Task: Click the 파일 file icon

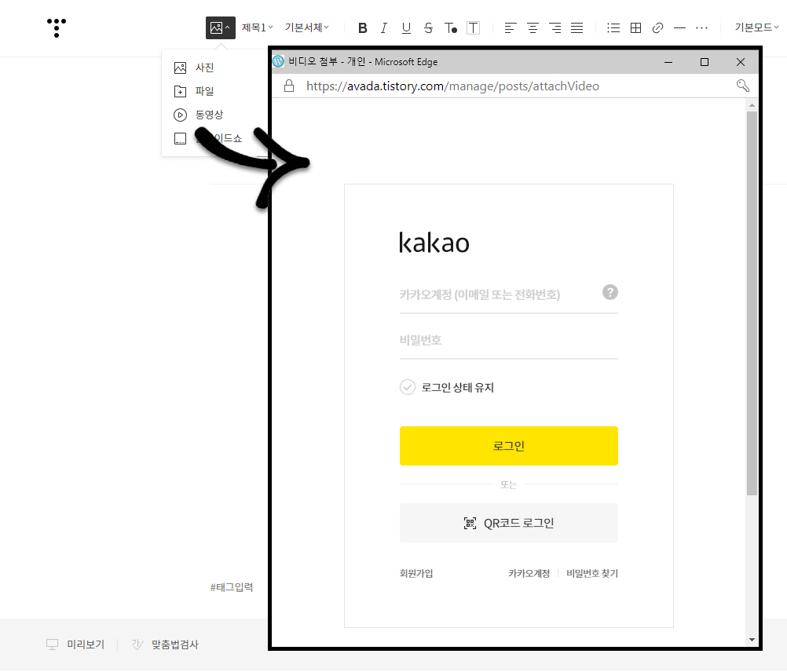Action: (x=180, y=91)
